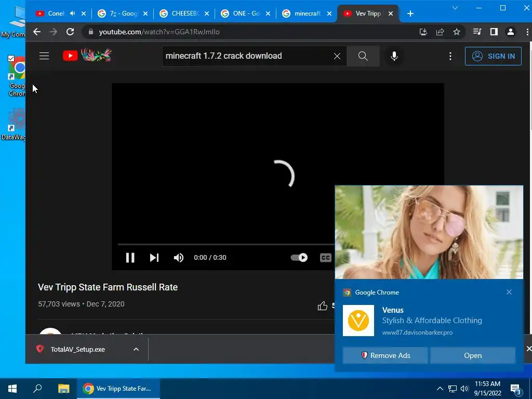Toggle closed captions CC button
This screenshot has height=399, width=532.
(x=325, y=258)
